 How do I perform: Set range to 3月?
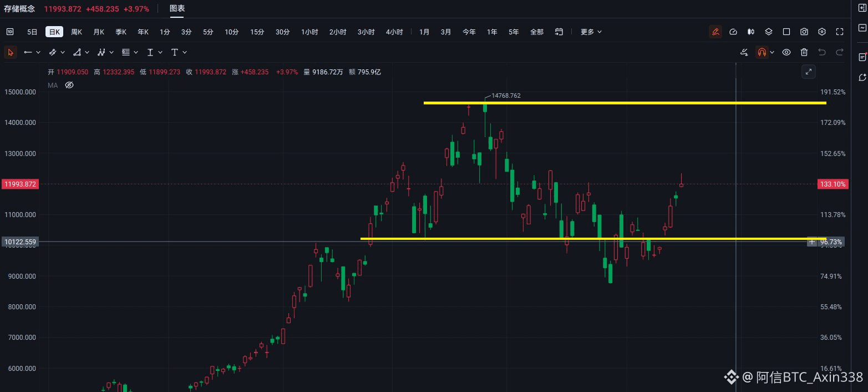tap(446, 32)
